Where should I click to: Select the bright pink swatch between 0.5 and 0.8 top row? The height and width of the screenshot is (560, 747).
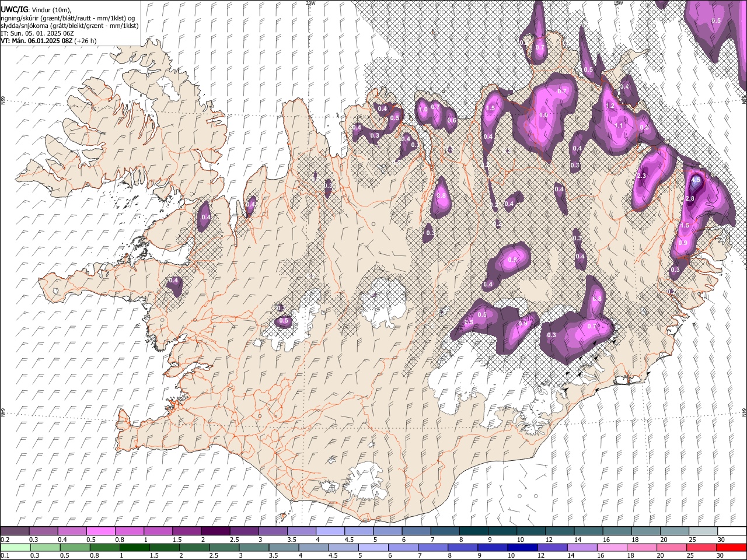pyautogui.click(x=100, y=531)
